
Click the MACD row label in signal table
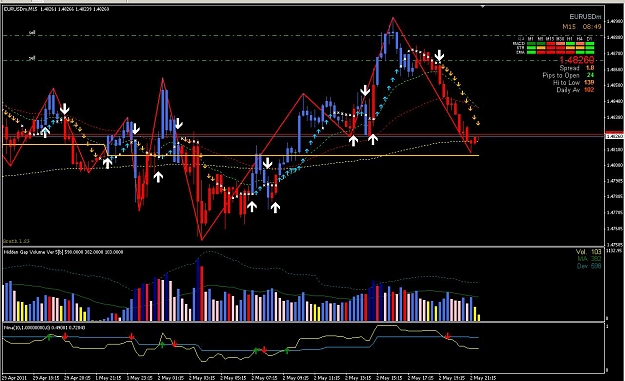519,43
